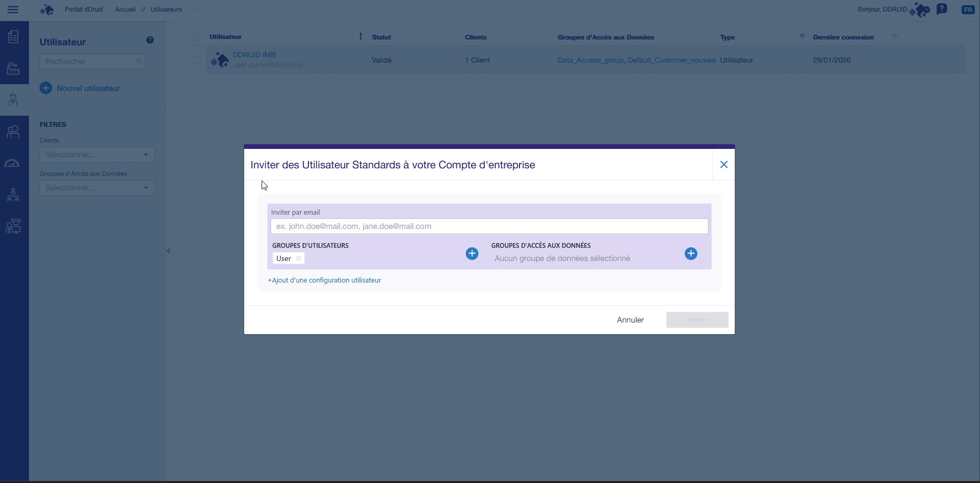Click Ajout d'une configuration utilisateur
980x483 pixels.
[324, 280]
